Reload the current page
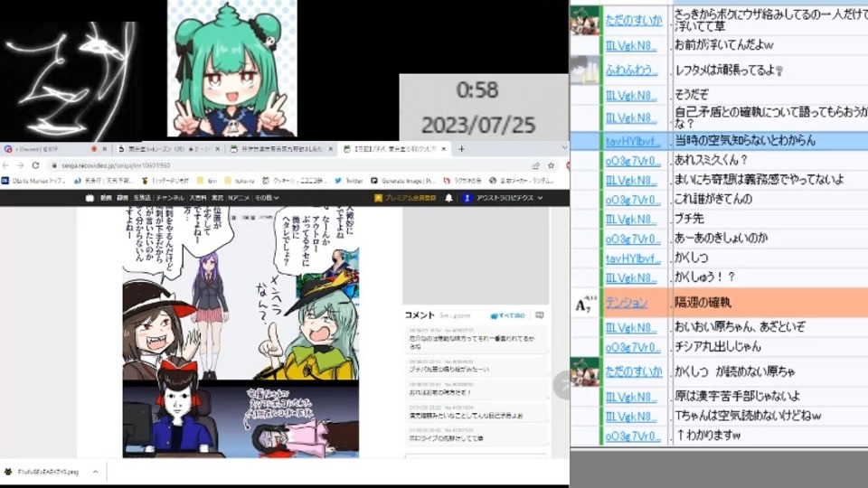This screenshot has height=488, width=868. [35, 165]
